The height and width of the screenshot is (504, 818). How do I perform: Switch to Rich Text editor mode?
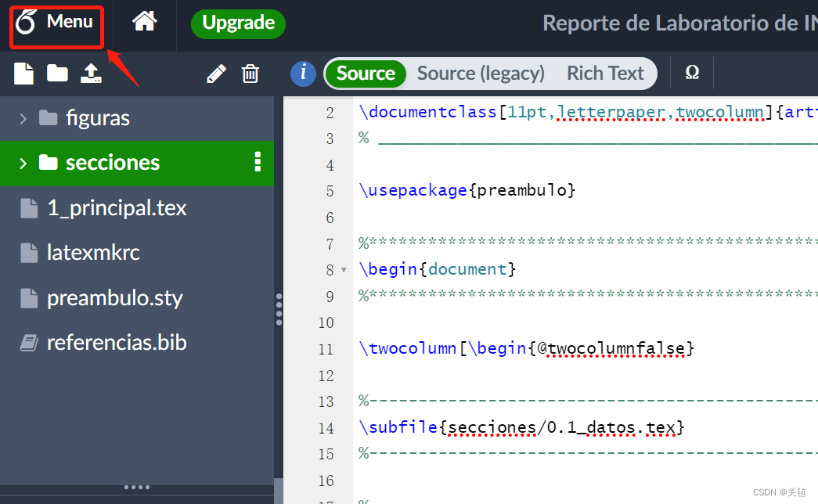pos(605,74)
